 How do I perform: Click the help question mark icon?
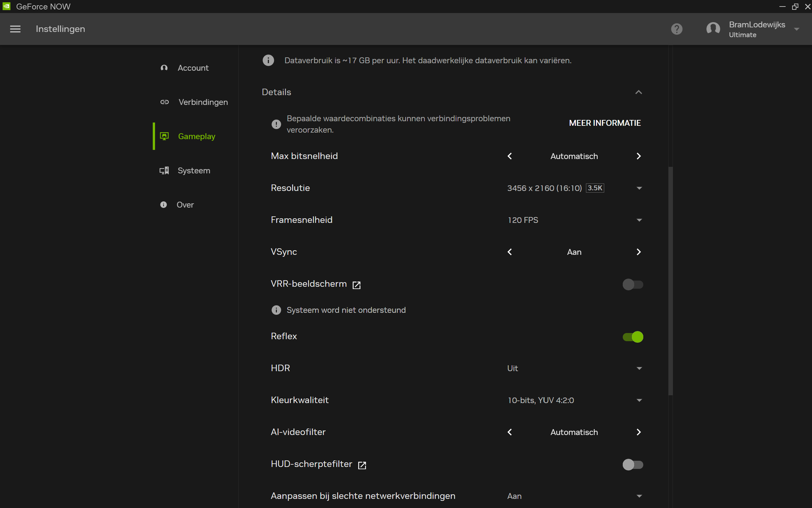[x=677, y=29]
